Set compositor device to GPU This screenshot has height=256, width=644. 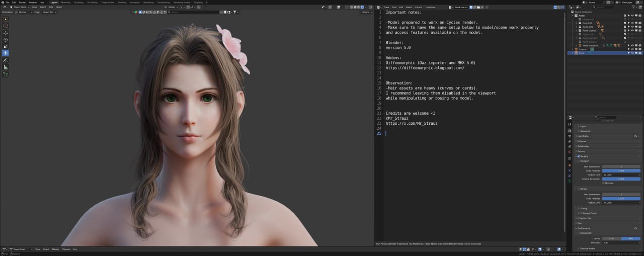click(630, 238)
